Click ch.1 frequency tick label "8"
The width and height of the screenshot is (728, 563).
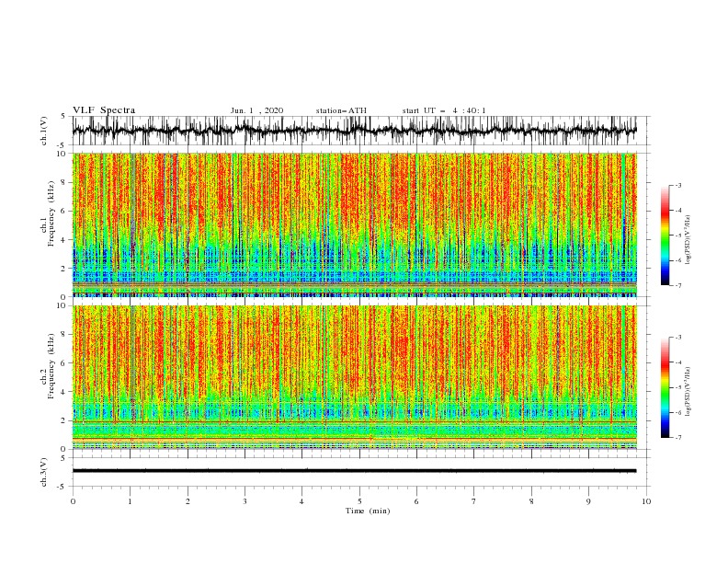[64, 182]
